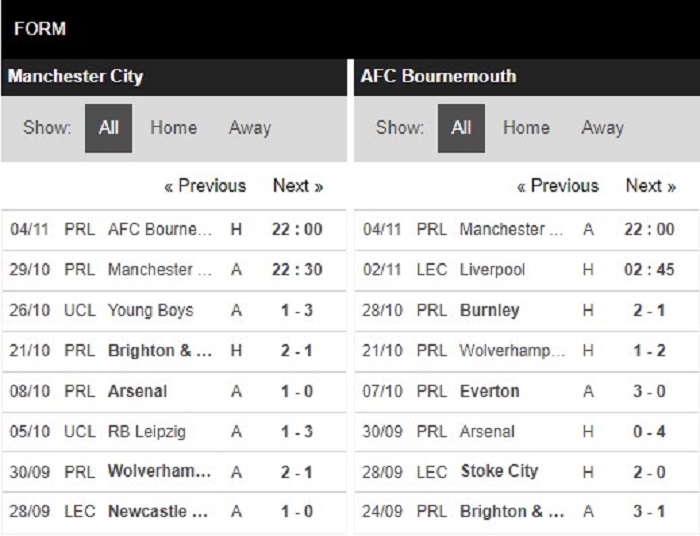Open the Newcastle 1 - 0 match row

[174, 512]
